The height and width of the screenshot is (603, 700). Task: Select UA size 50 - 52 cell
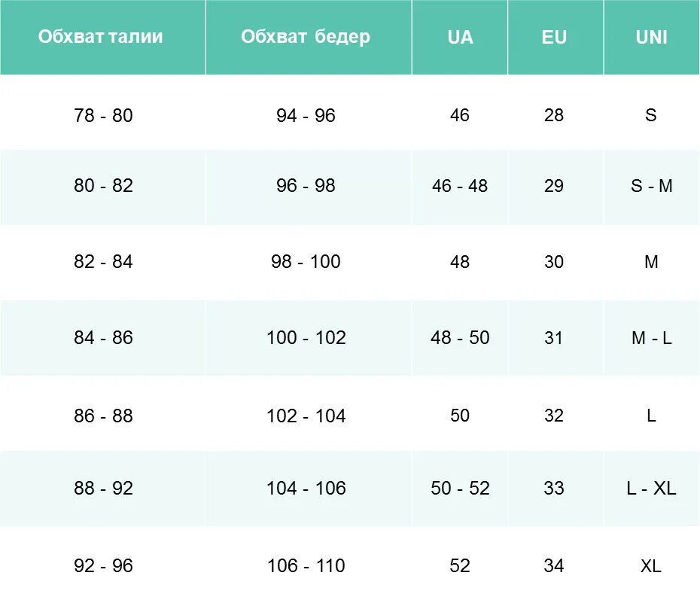[460, 488]
